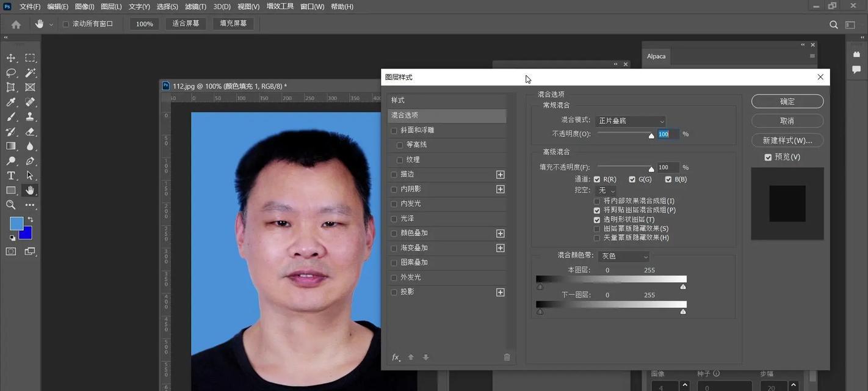Image resolution: width=868 pixels, height=391 pixels.
Task: Toggle the R(R) channel checkbox
Action: tap(597, 180)
